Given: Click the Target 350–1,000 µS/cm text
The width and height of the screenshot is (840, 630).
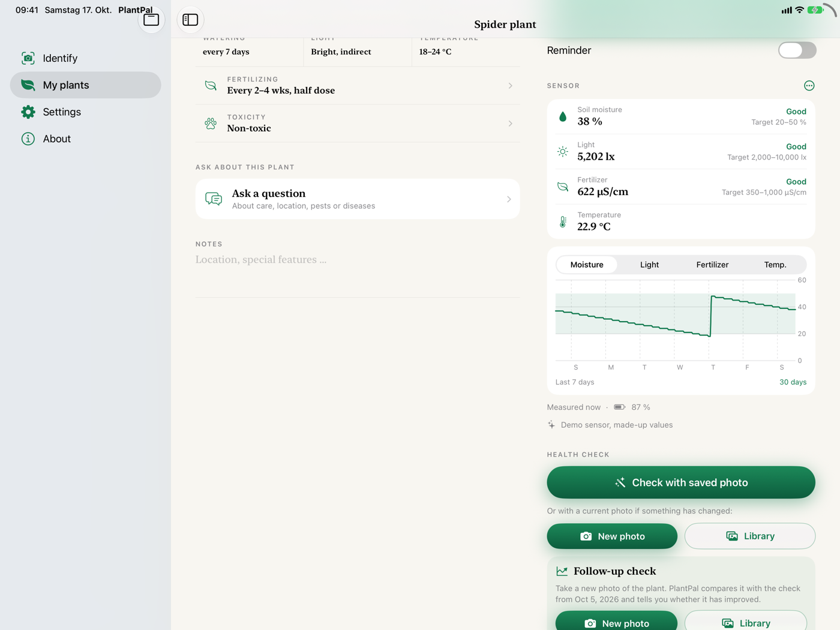Looking at the screenshot, I should 764,193.
